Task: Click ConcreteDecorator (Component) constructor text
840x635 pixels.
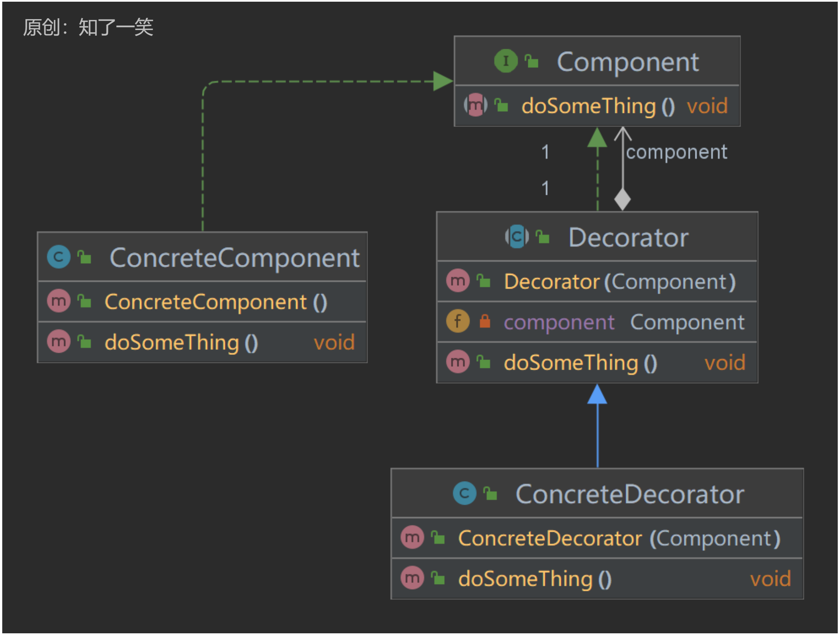Action: [619, 538]
